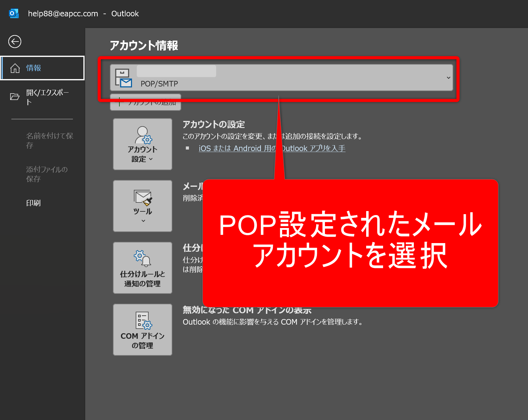Open the chevron next to アカウント設定
Viewport: 528px width, 420px height.
click(151, 159)
